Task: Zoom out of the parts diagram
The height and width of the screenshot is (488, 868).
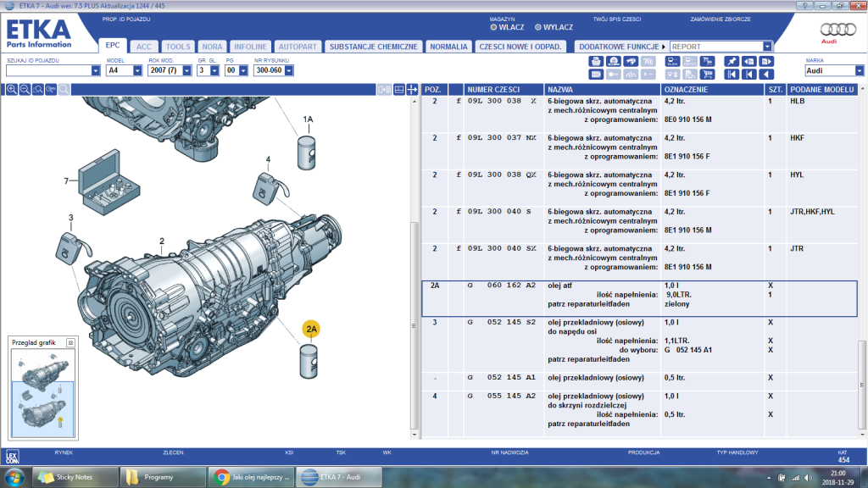Action: pyautogui.click(x=25, y=90)
